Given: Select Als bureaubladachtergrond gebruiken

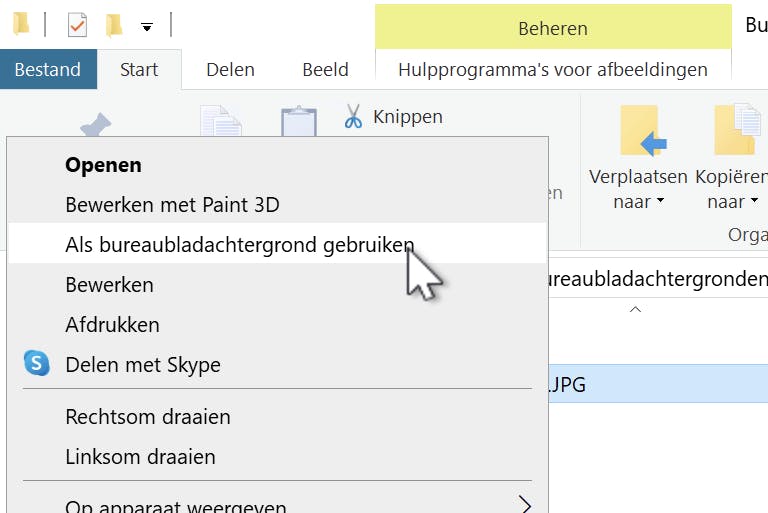Looking at the screenshot, I should 239,245.
